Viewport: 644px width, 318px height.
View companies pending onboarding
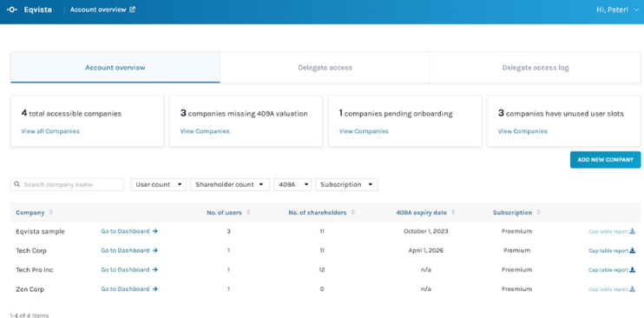[x=364, y=131]
